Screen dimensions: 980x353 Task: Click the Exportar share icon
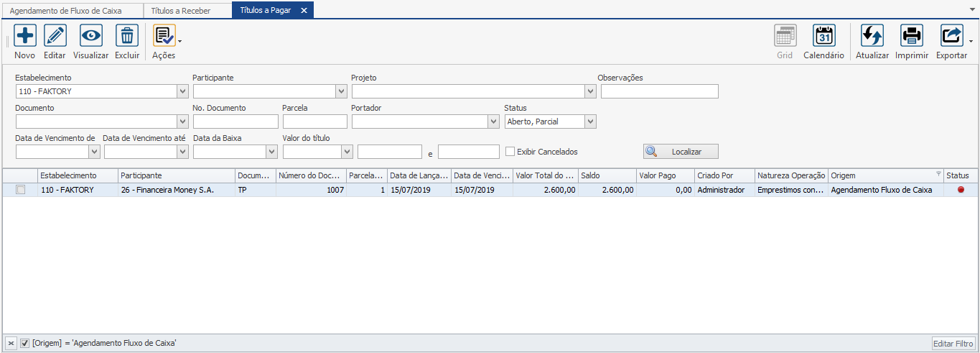[x=951, y=36]
